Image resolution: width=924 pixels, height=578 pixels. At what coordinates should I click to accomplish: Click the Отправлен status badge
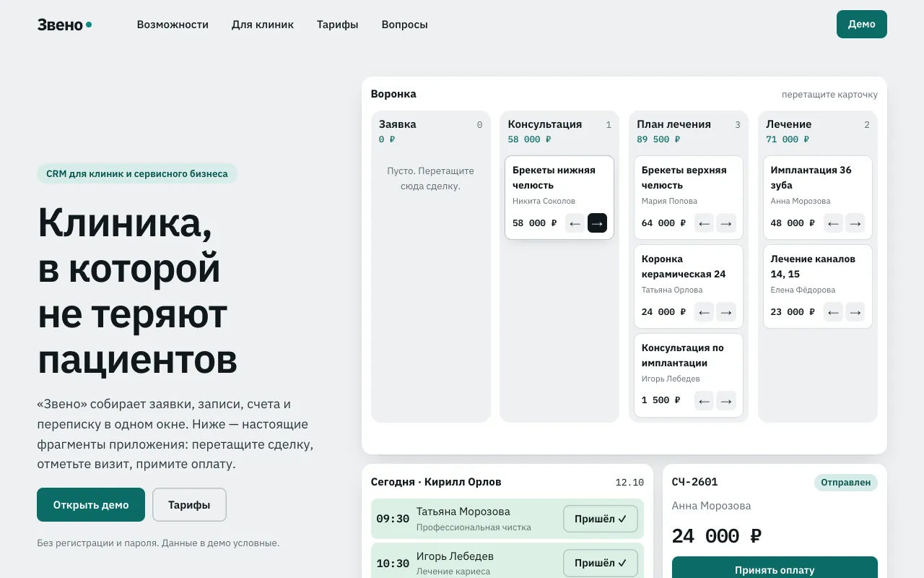coord(846,483)
